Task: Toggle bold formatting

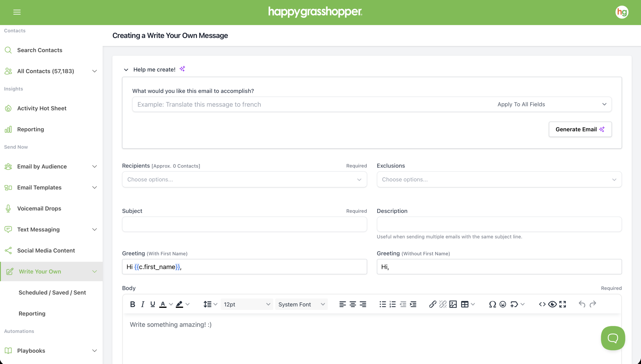Action: [x=133, y=304]
